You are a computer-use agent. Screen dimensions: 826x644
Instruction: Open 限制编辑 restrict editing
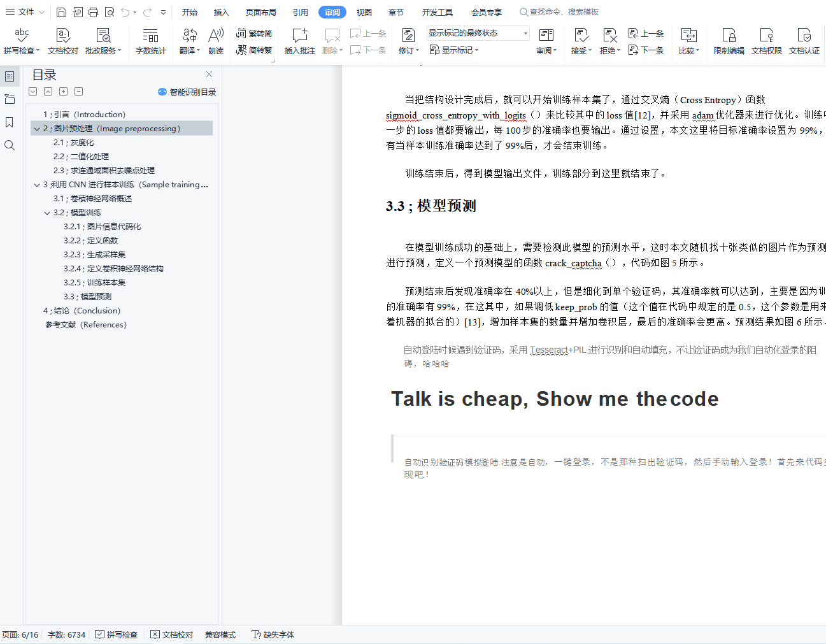click(x=729, y=41)
